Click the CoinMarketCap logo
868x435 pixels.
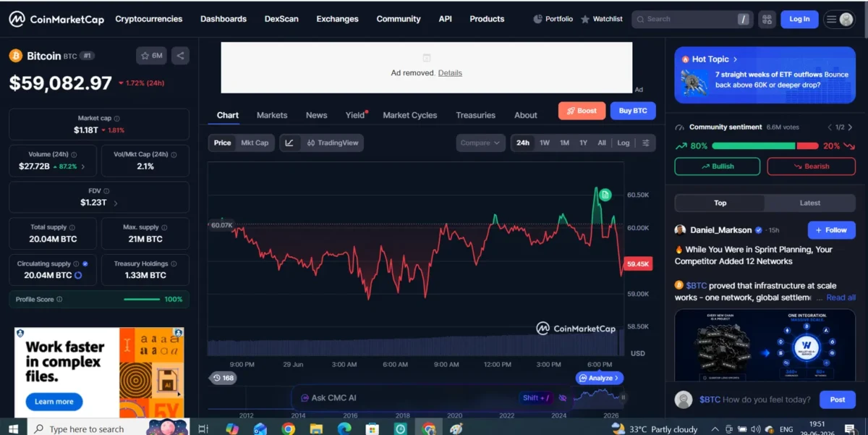point(57,20)
